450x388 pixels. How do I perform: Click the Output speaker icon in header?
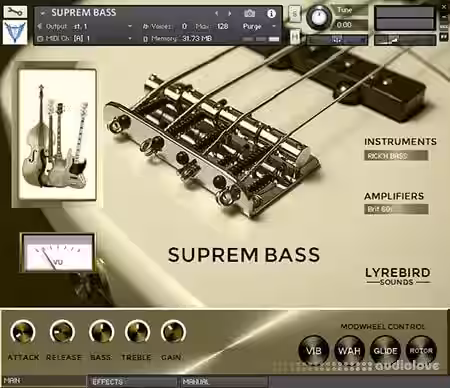(40, 26)
